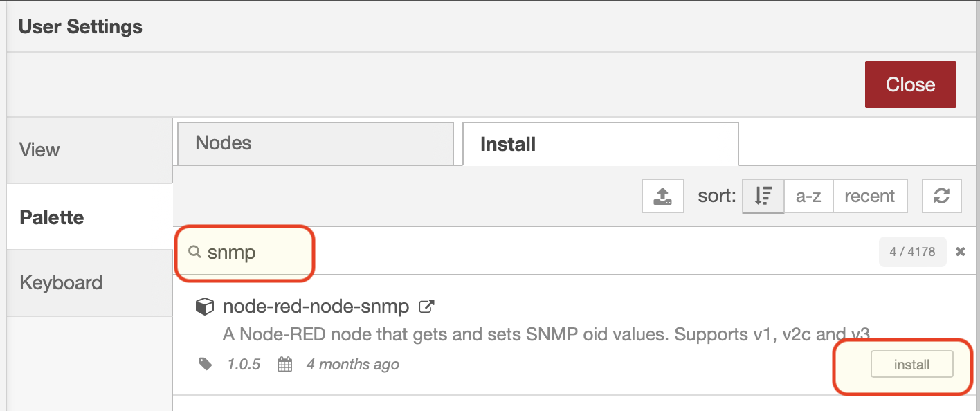Image resolution: width=980 pixels, height=411 pixels.
Task: Open the View settings section
Action: coord(89,150)
